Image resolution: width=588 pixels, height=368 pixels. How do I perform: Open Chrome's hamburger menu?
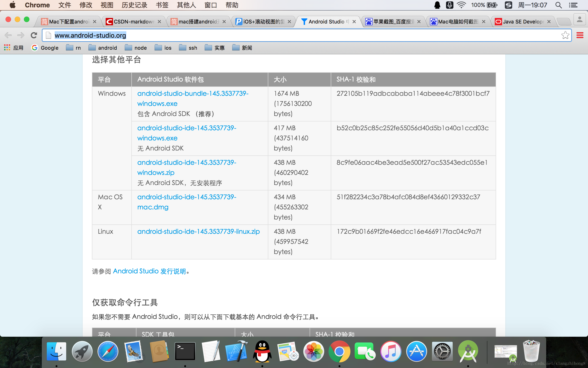[580, 35]
